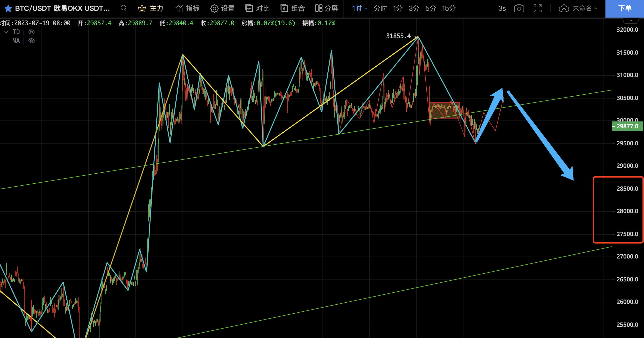Switch to 5分 timeframe
The height and width of the screenshot is (338, 644).
[431, 9]
